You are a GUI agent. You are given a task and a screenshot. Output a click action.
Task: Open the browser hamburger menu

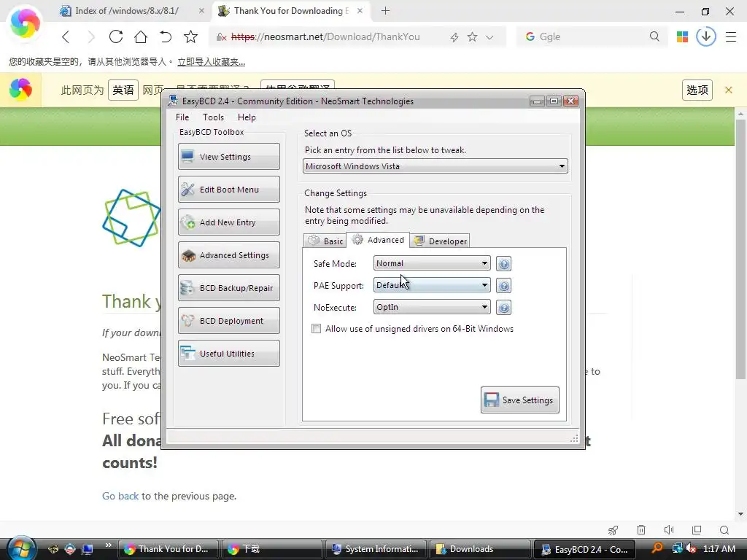[731, 36]
